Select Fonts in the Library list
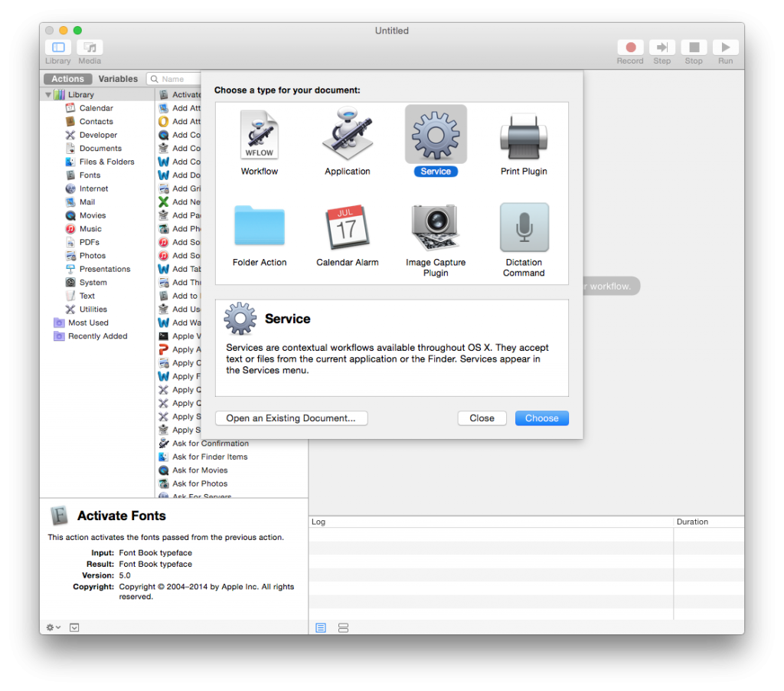This screenshot has width=784, height=691. [90, 175]
